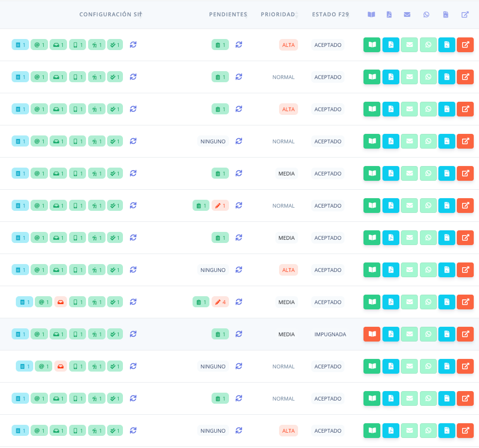The height and width of the screenshot is (448, 479).
Task: Click mobile phone badge in NINGUNO red inbox row
Action: 78,366
